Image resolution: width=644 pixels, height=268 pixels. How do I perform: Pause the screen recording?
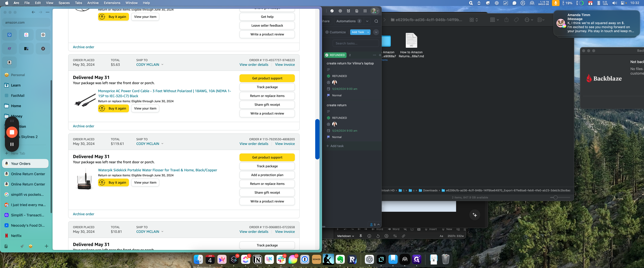[x=12, y=144]
